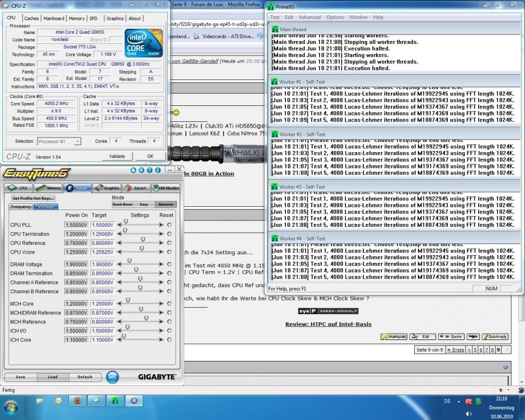Image resolution: width=525 pixels, height=420 pixels.
Task: Select the CPU Reference reset radio button
Action: click(169, 243)
